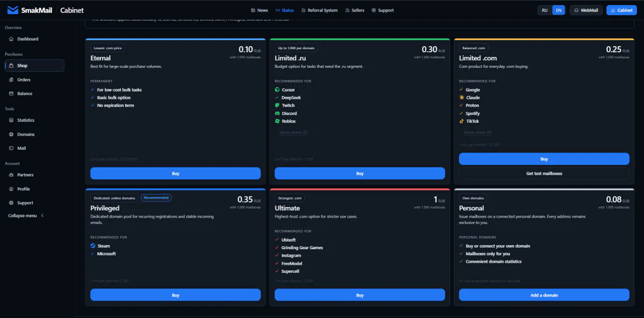Open Statistics in the sidebar
644x318 pixels.
[34, 120]
